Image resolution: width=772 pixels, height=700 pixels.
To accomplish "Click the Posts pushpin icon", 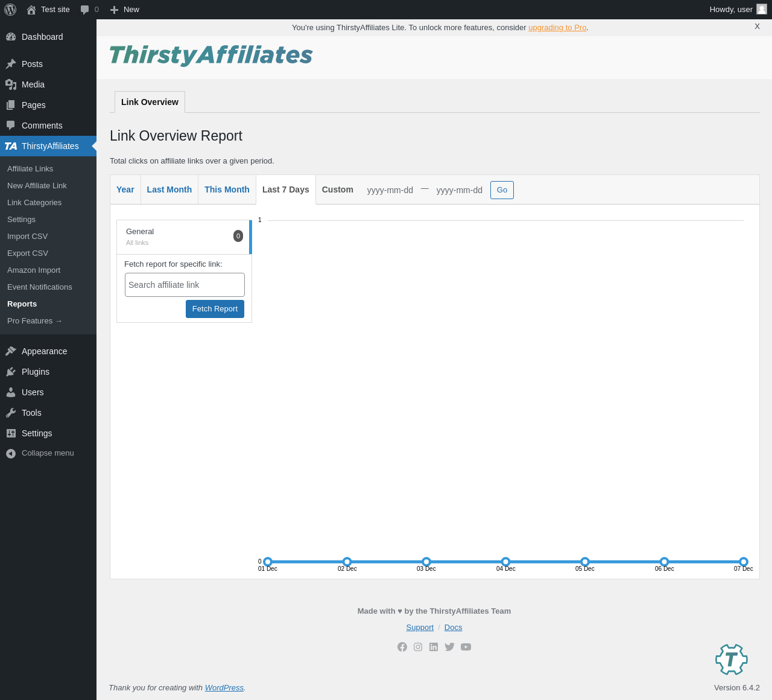I will tap(11, 64).
